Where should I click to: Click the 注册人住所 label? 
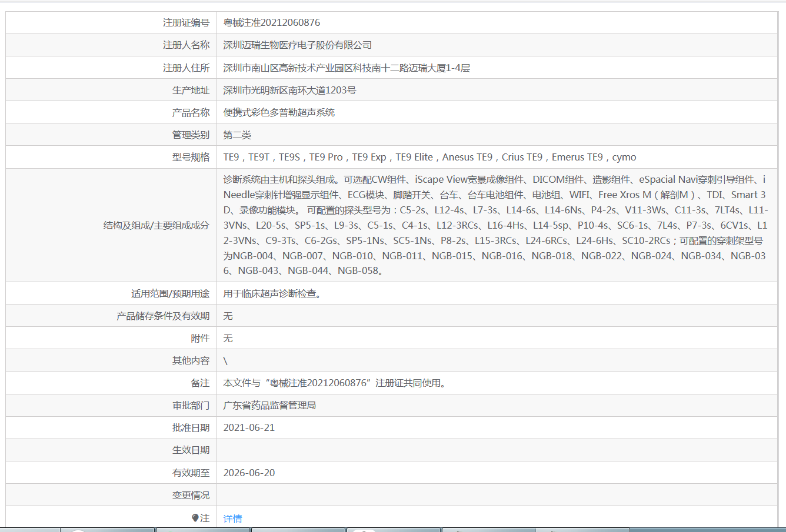(186, 68)
